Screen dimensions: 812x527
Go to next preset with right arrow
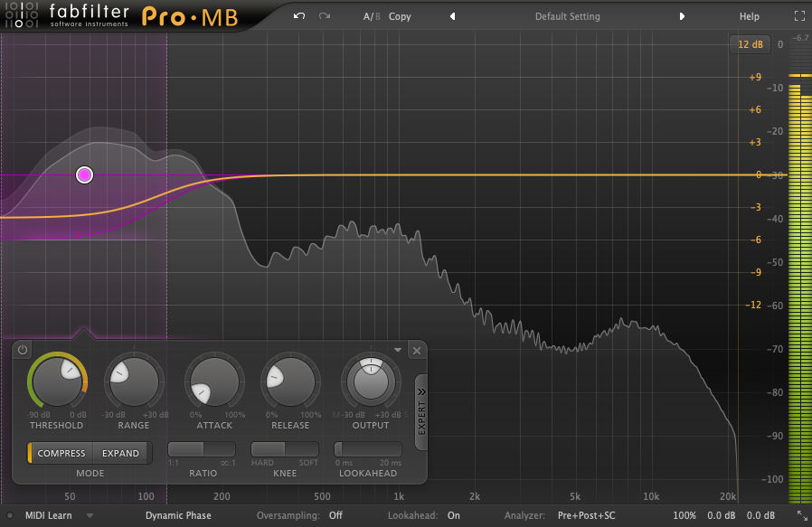tap(682, 16)
